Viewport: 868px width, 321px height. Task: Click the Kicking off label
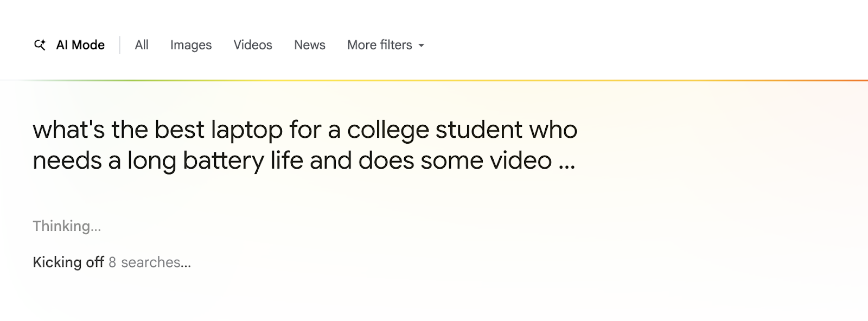pyautogui.click(x=68, y=262)
